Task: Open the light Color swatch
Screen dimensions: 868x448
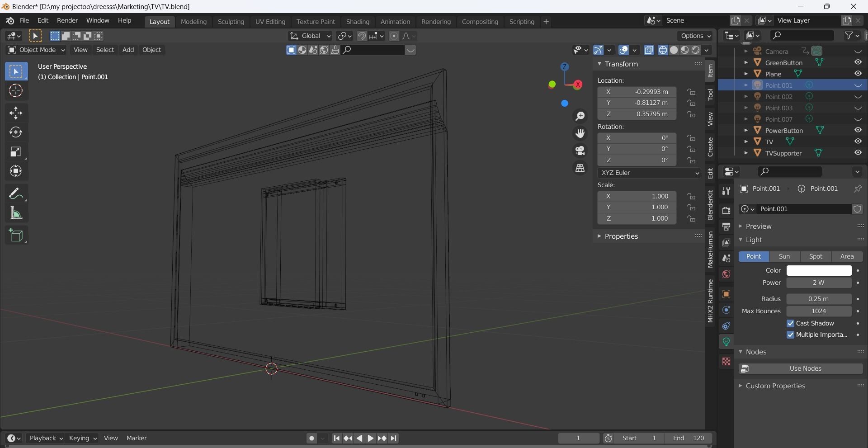Action: point(819,270)
